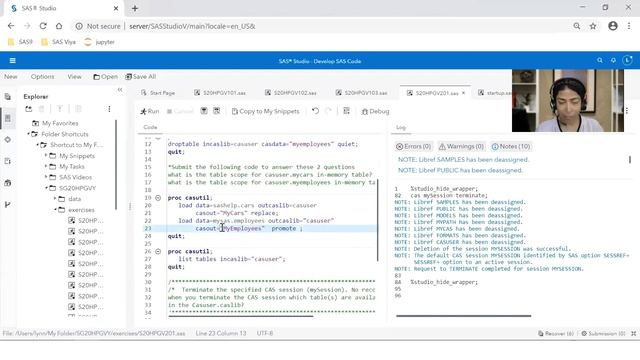
Task: Expand the data folder
Action: pos(55,199)
